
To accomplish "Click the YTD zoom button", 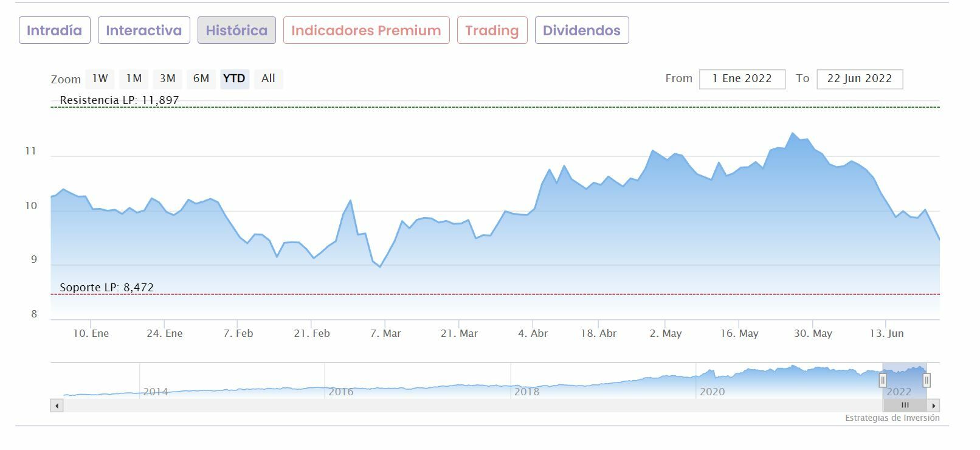I will tap(234, 78).
